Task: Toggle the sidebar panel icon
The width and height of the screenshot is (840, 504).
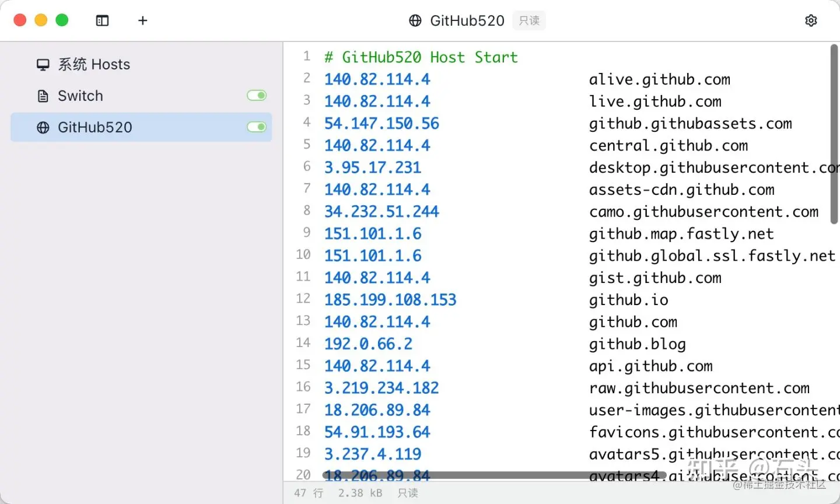Action: (x=102, y=21)
